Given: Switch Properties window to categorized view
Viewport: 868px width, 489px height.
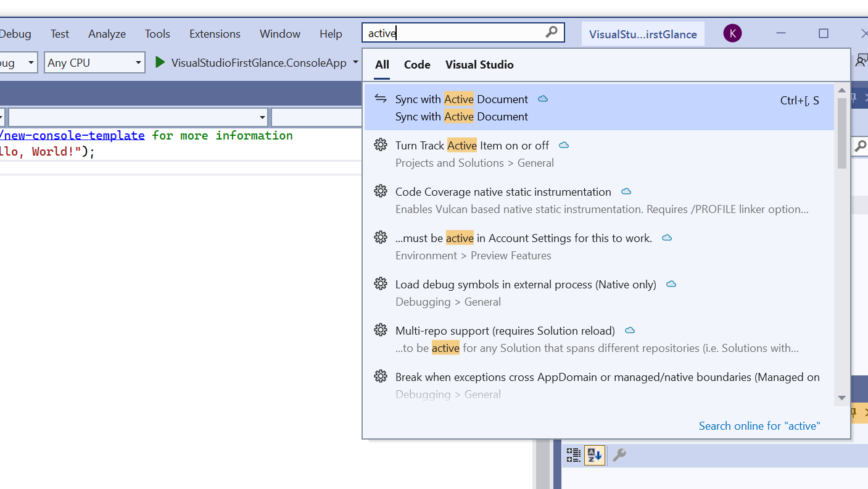Looking at the screenshot, I should [573, 455].
